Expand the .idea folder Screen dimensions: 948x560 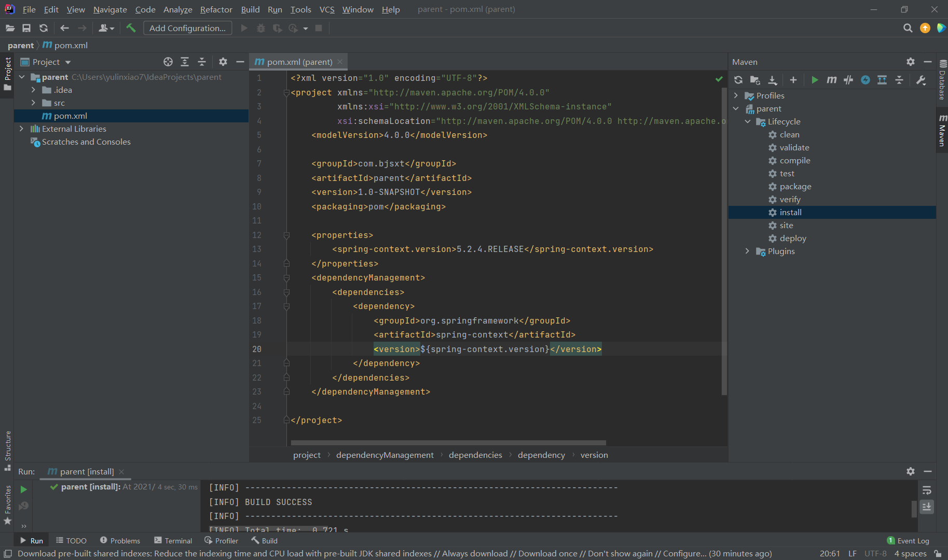coord(33,90)
